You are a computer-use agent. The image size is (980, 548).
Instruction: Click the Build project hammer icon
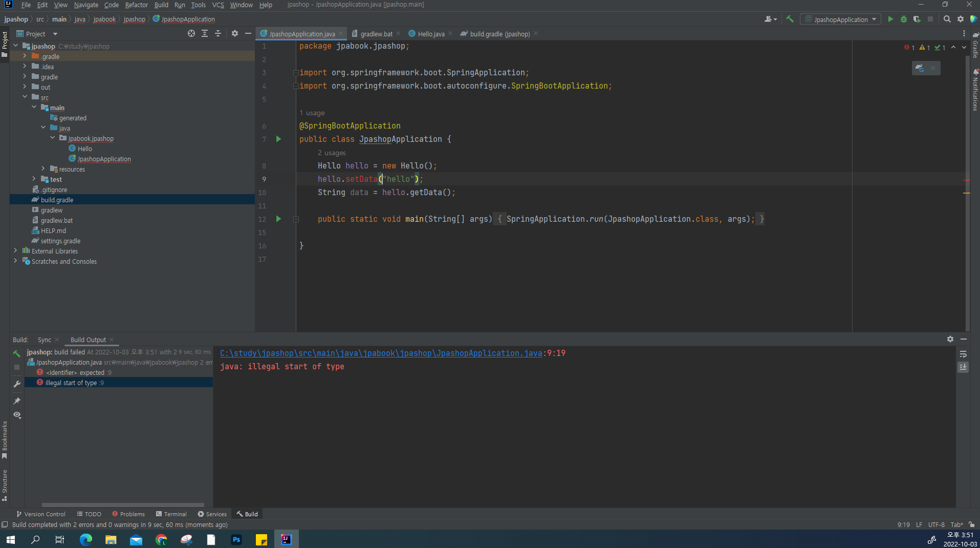[790, 19]
